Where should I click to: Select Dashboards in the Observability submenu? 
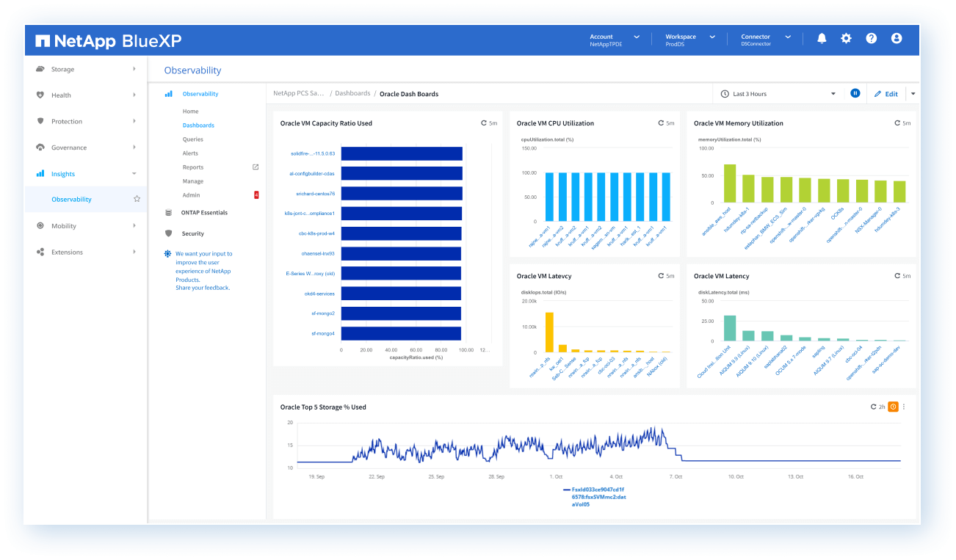(198, 126)
